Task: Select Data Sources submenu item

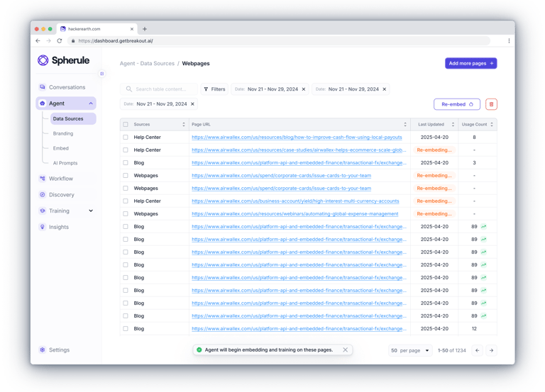Action: tap(73, 119)
